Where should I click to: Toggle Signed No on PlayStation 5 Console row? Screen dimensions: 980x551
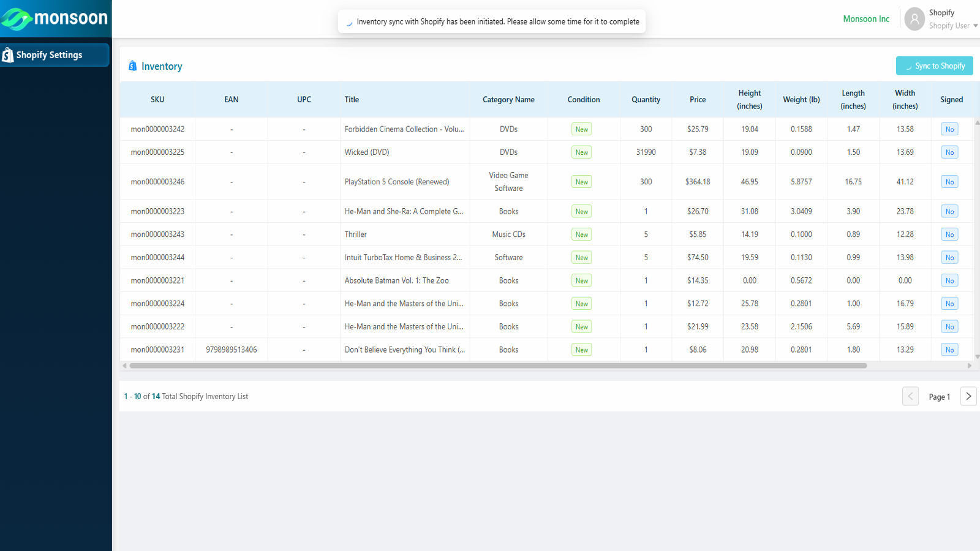pos(949,181)
